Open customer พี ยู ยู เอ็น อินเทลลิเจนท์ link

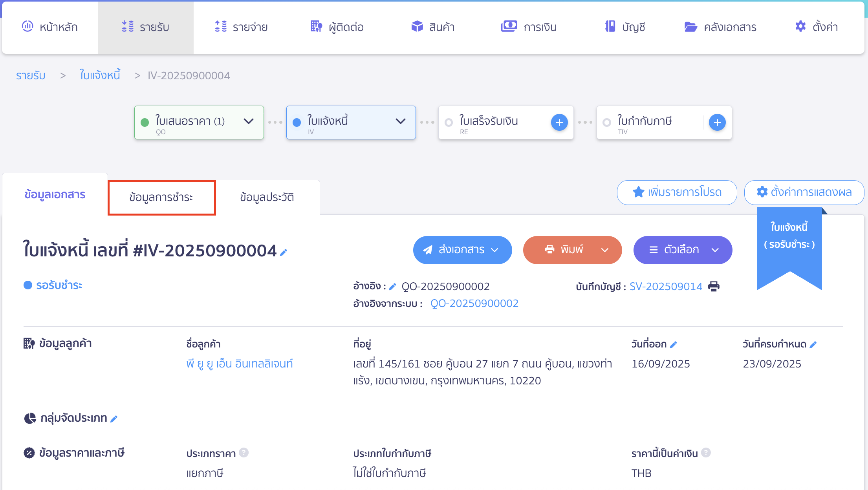[x=240, y=364]
